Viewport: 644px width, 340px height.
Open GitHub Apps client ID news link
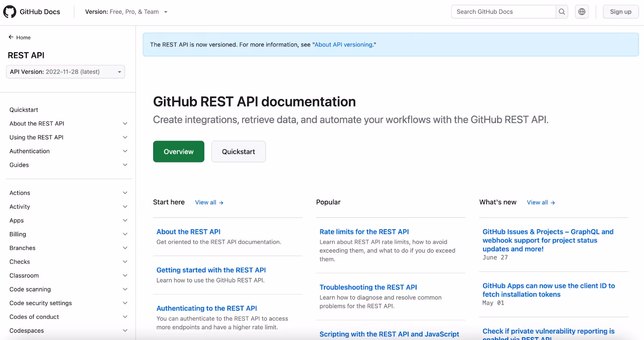(549, 290)
